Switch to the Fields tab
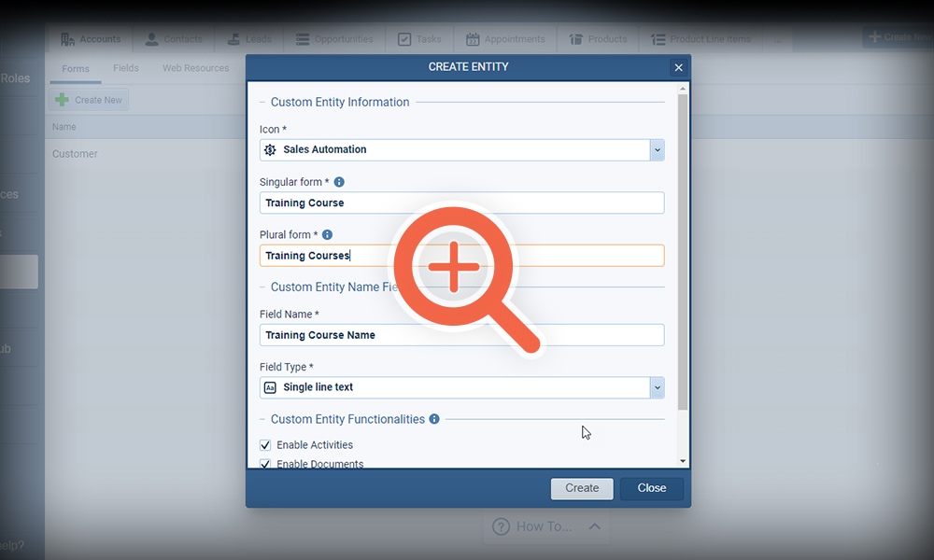Viewport: 934px width, 560px height. pyautogui.click(x=126, y=68)
